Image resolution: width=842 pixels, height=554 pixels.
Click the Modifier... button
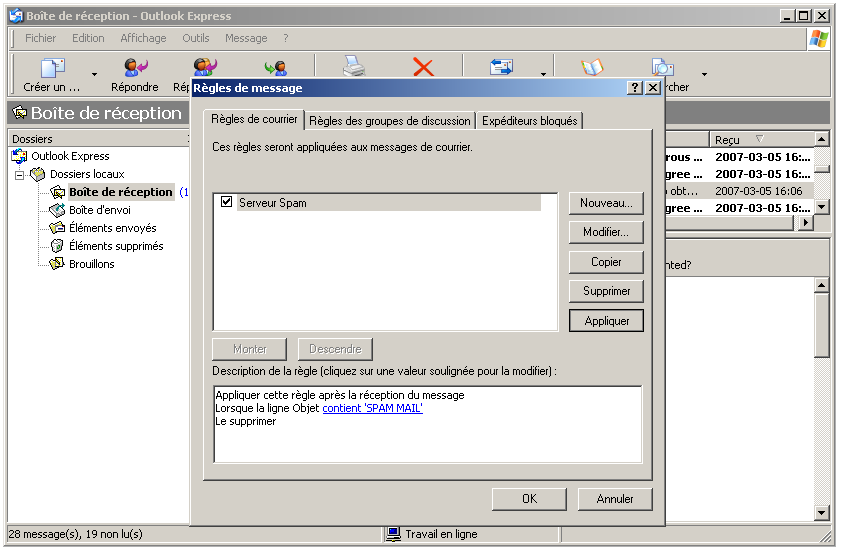pyautogui.click(x=606, y=232)
